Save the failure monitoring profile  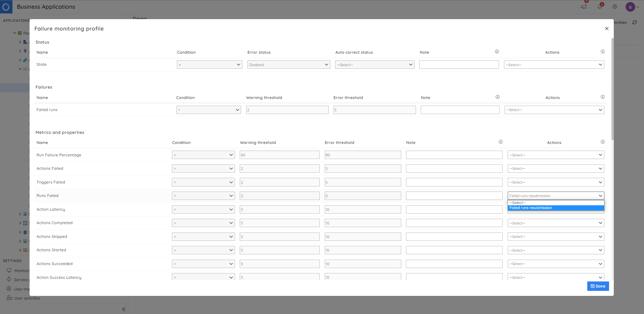pyautogui.click(x=598, y=286)
